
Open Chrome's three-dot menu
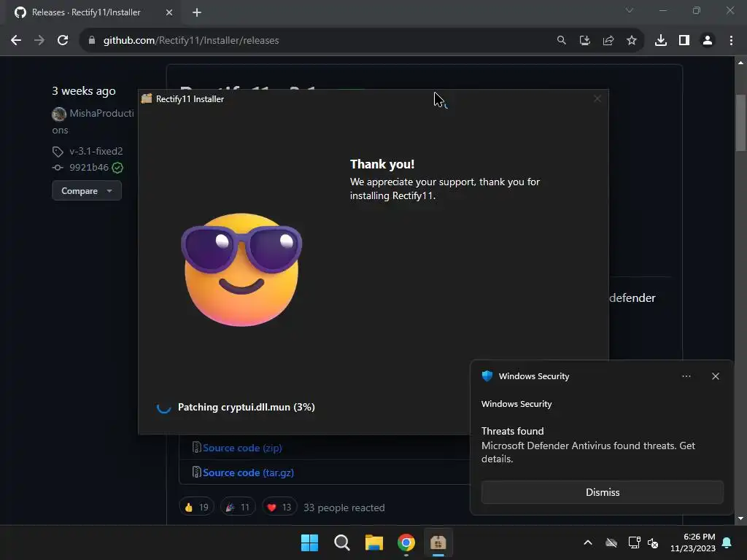tap(731, 41)
